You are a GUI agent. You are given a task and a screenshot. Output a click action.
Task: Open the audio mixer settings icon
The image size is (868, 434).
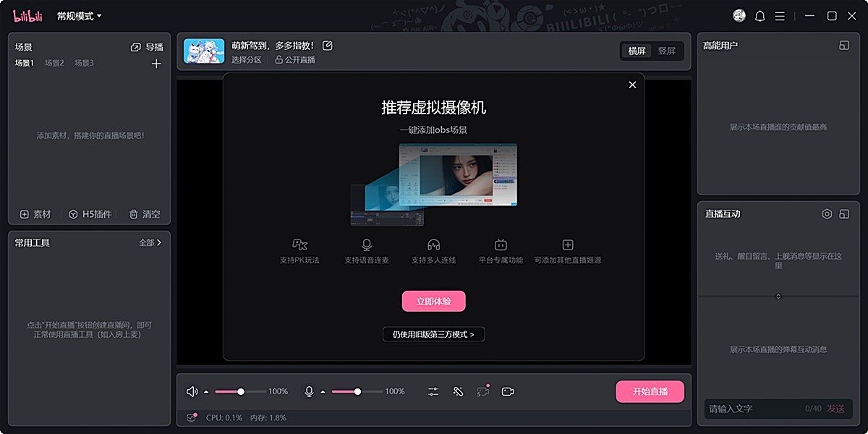click(433, 391)
